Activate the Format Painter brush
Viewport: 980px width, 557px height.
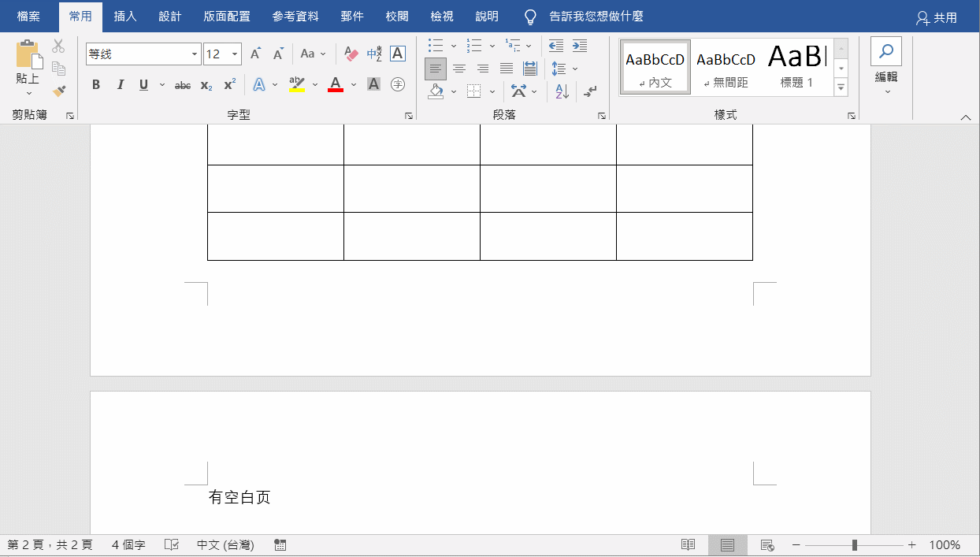click(58, 91)
